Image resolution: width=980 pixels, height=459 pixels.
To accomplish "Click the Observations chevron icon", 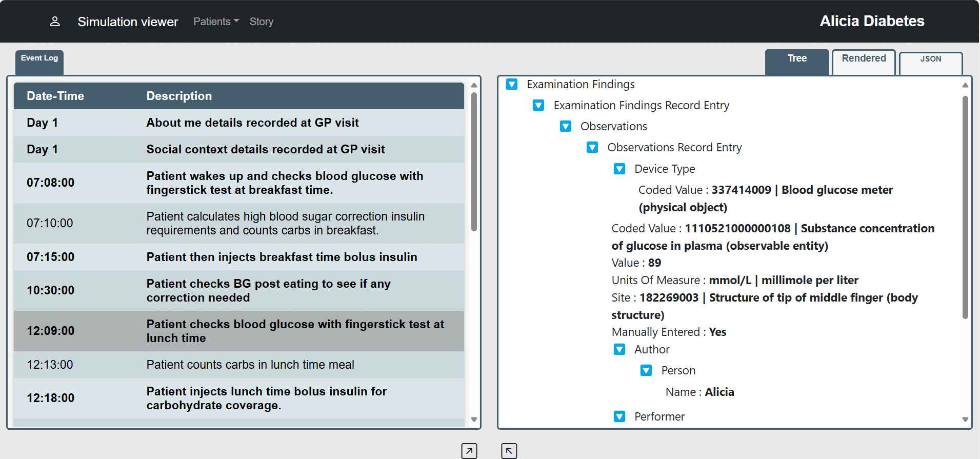I will pyautogui.click(x=566, y=126).
